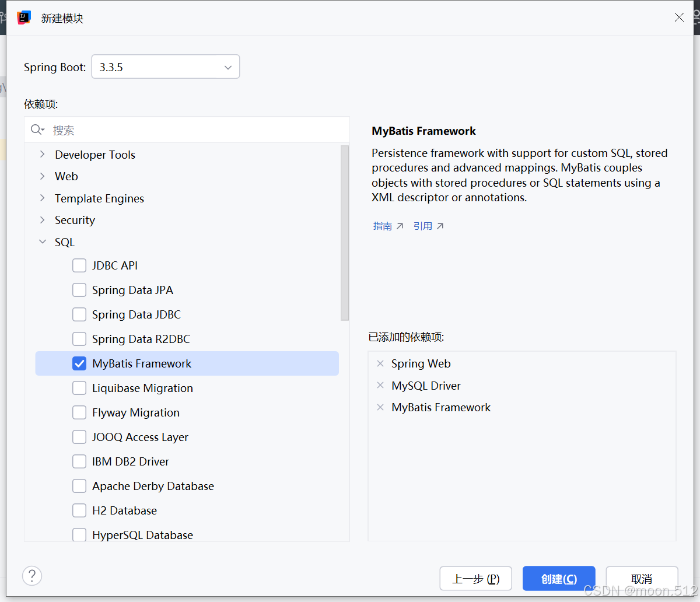Open the Spring Boot version dropdown
Screen dimensions: 700x602
[166, 66]
